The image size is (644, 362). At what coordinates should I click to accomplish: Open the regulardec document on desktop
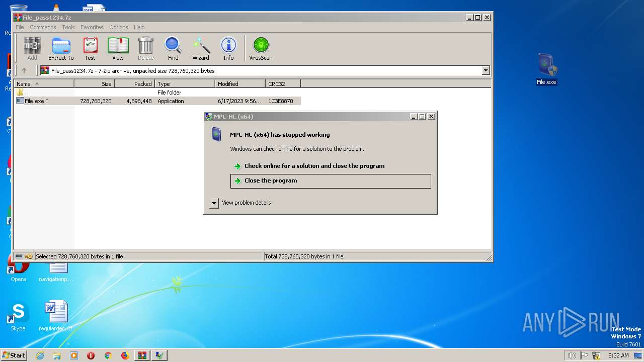coord(55,317)
